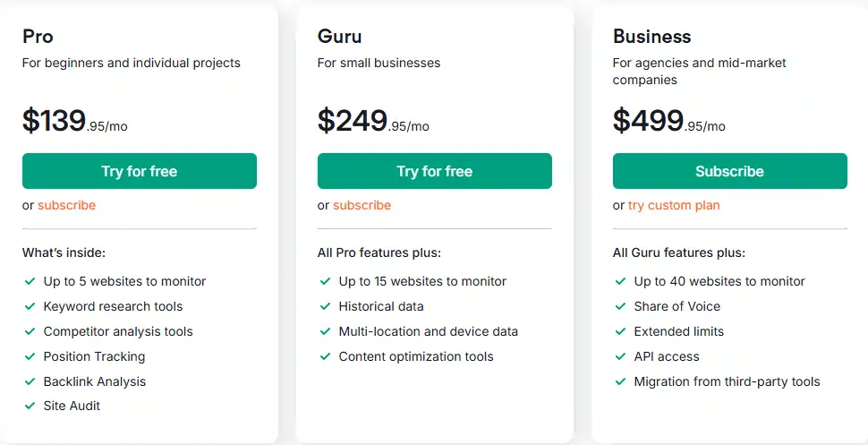Select the Guru plan heading
Screen dimensions: 868x445
pos(339,37)
